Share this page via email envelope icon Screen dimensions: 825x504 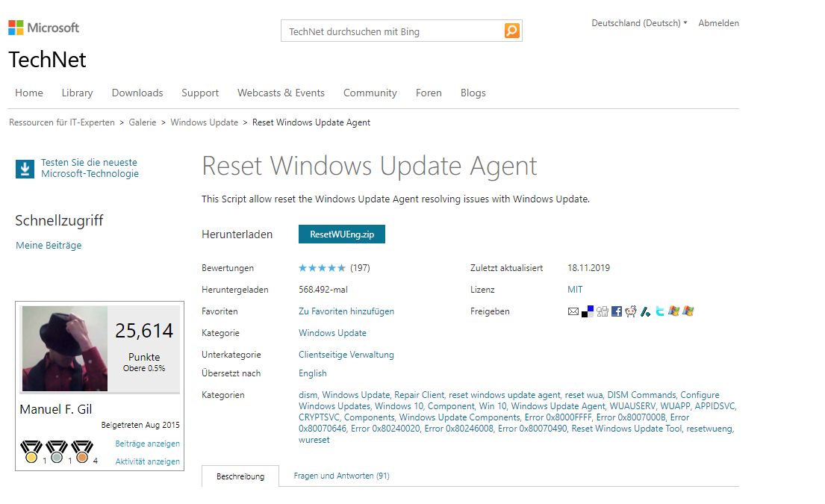click(573, 311)
